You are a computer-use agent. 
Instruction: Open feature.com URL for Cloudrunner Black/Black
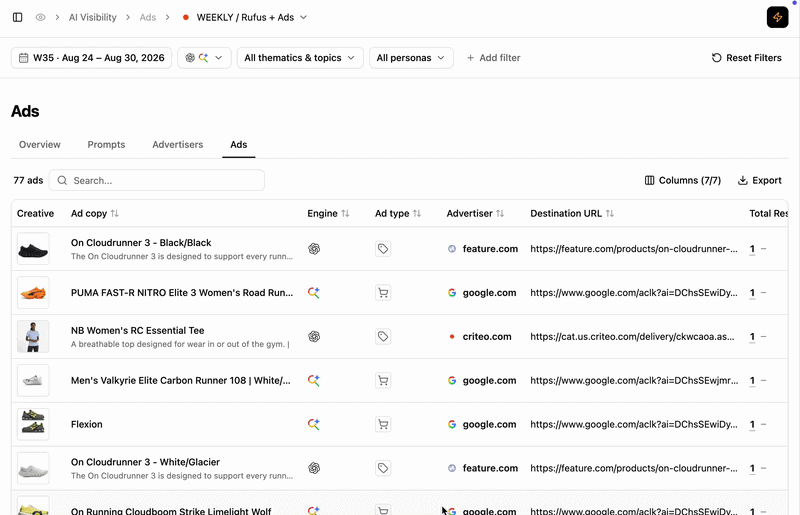(x=634, y=249)
